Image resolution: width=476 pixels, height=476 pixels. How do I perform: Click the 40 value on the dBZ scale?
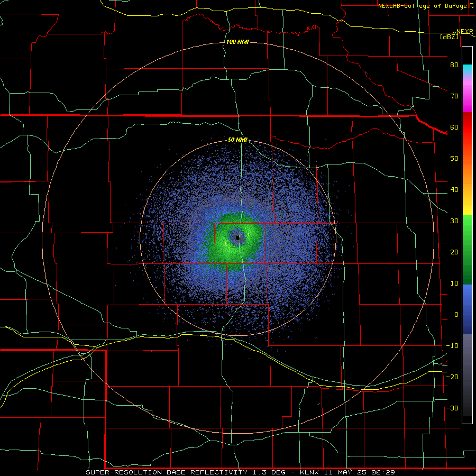[454, 190]
